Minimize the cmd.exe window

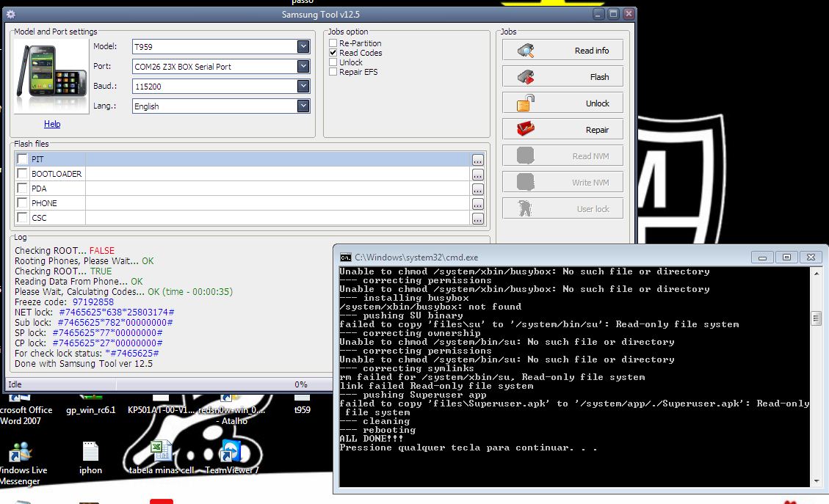(x=762, y=258)
